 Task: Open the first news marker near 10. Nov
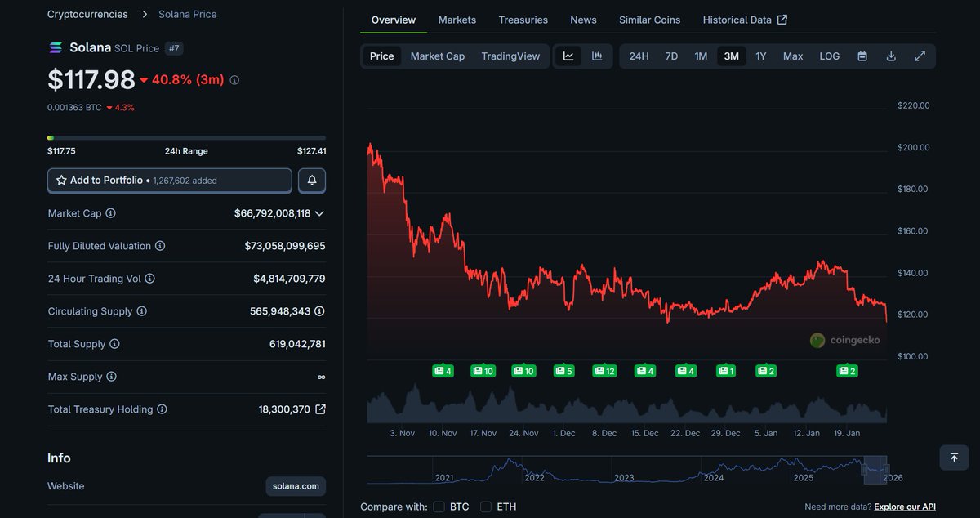coord(443,371)
